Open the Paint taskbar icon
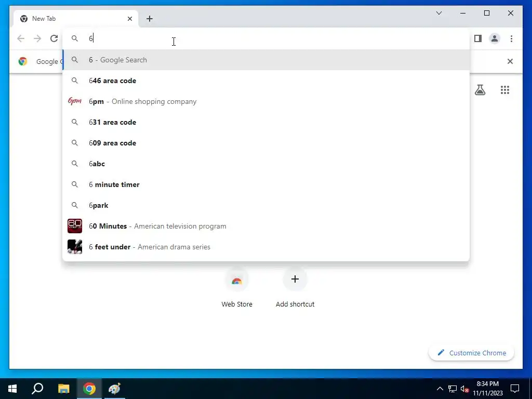This screenshot has width=532, height=399. [x=115, y=389]
